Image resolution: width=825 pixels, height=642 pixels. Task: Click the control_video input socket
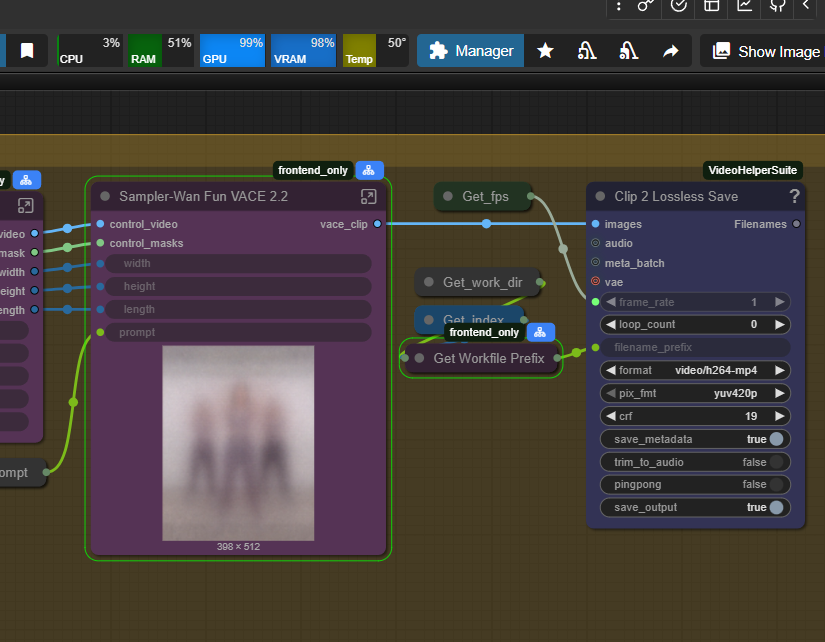100,224
